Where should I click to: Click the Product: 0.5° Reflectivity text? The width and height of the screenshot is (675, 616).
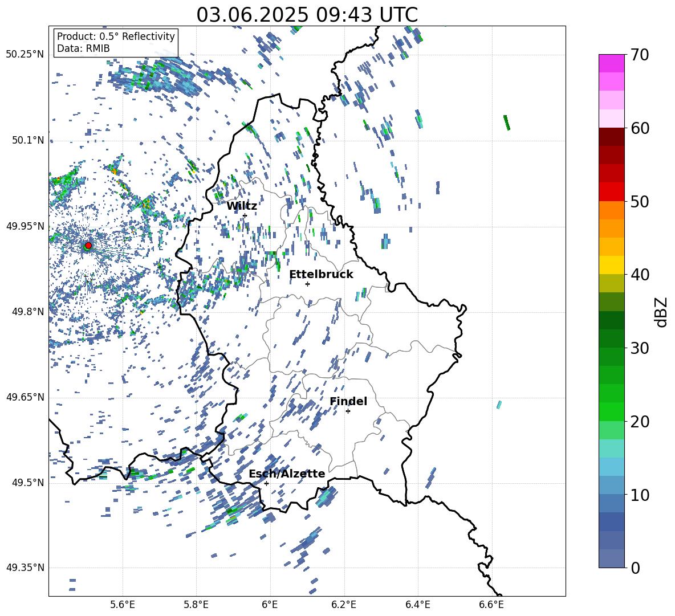point(116,36)
